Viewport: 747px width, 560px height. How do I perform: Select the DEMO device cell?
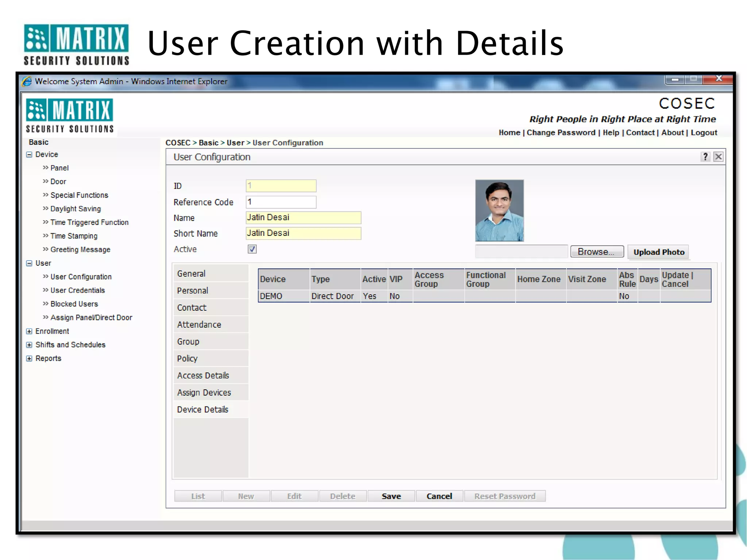(284, 296)
